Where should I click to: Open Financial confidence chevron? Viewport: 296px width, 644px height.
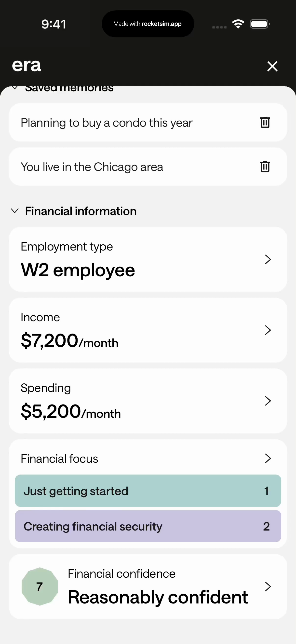click(268, 586)
